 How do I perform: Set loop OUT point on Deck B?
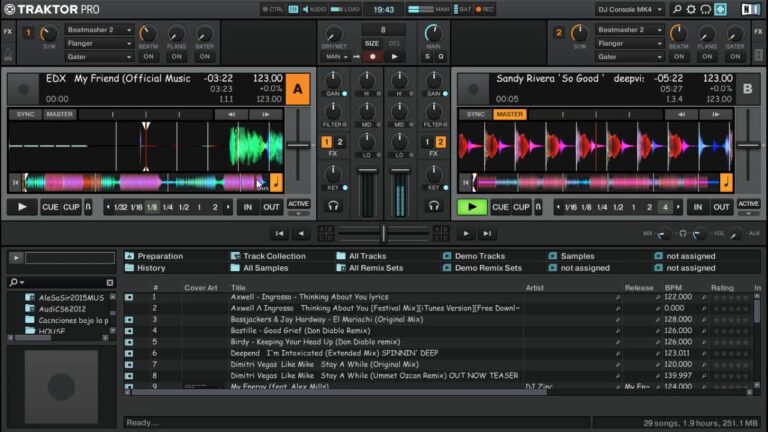click(x=721, y=207)
